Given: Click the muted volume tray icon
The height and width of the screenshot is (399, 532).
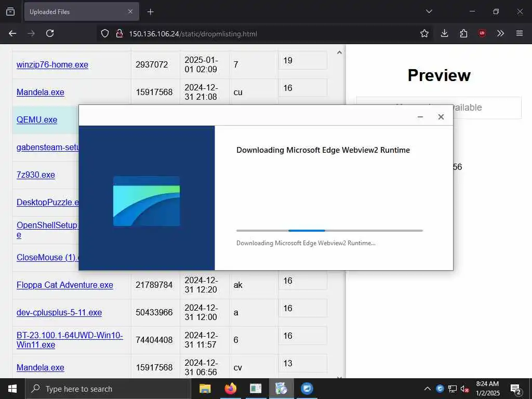Looking at the screenshot, I should pos(464,389).
